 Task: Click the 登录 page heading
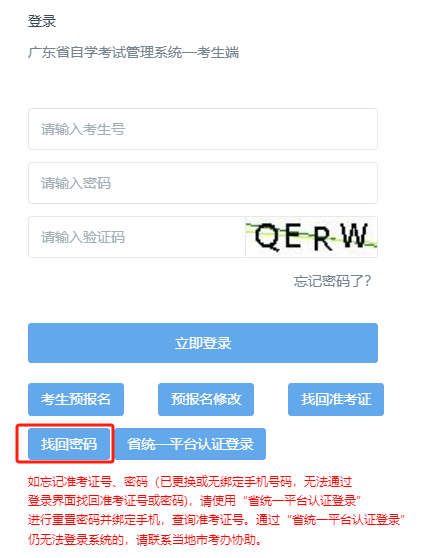coord(42,21)
